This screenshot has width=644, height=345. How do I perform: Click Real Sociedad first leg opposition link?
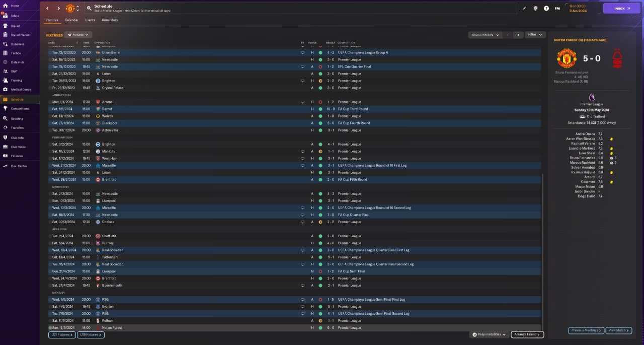(113, 250)
